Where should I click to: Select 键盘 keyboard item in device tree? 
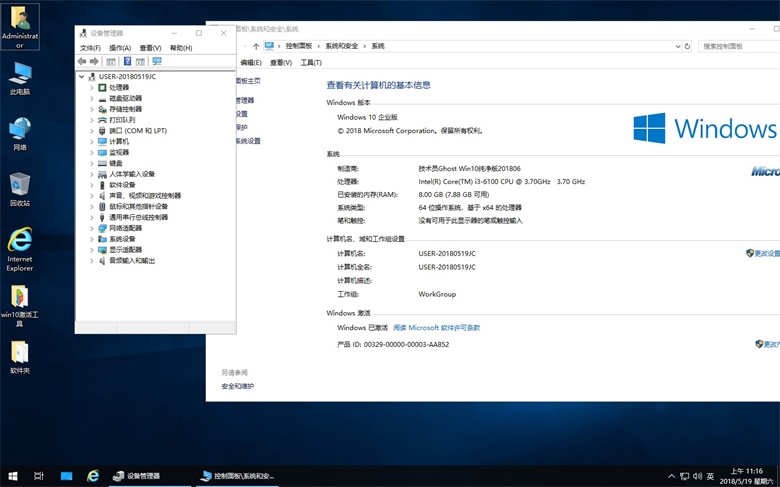click(x=116, y=163)
